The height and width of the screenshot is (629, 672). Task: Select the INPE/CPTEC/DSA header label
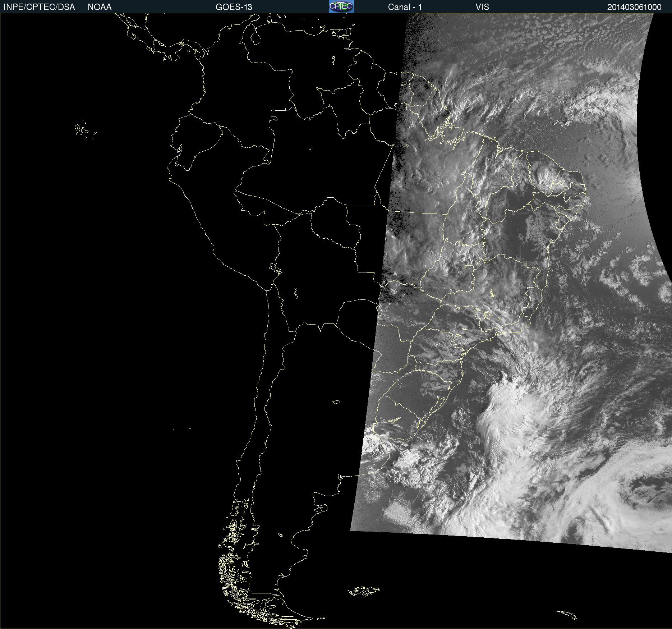click(x=39, y=7)
